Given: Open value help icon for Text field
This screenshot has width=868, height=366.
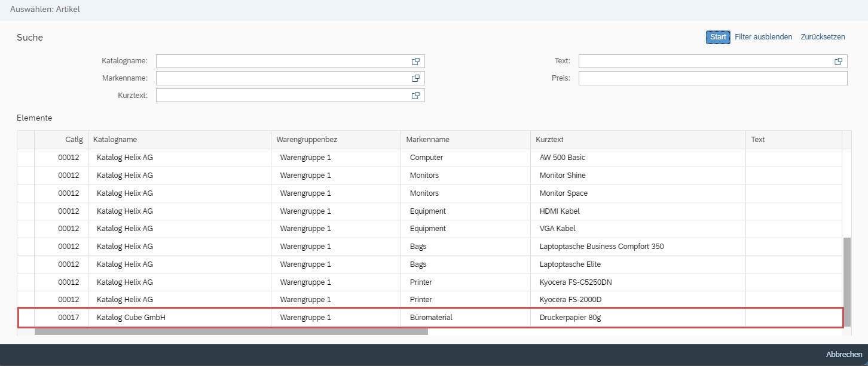Looking at the screenshot, I should point(838,61).
